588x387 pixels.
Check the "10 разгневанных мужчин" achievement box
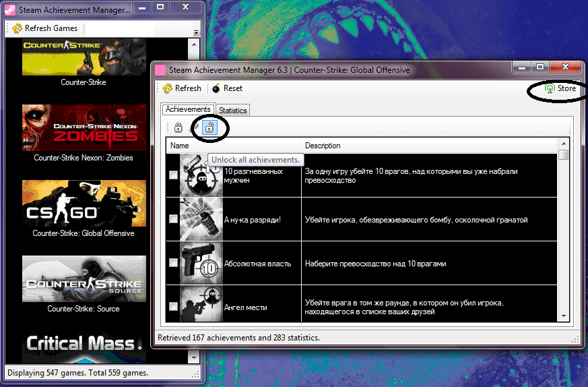coord(174,175)
